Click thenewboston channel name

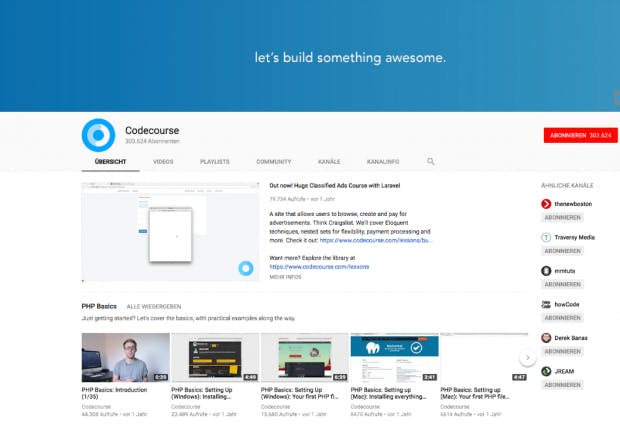(573, 204)
